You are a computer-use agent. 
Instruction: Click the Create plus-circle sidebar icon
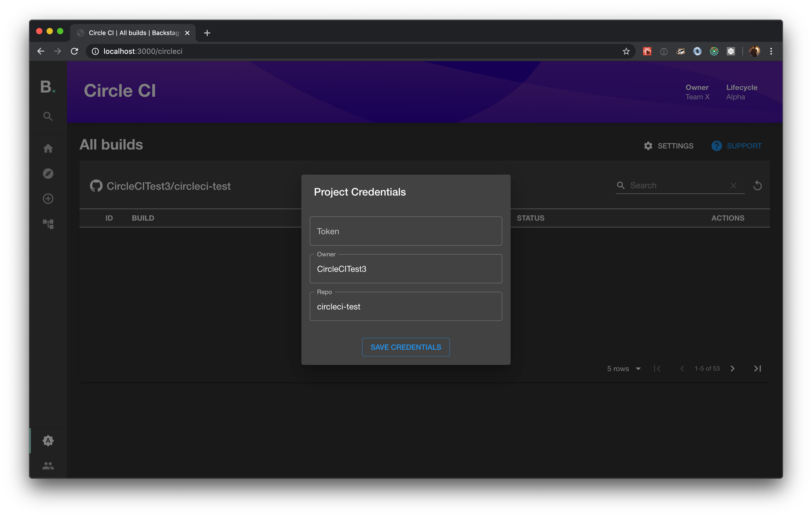[x=48, y=199]
